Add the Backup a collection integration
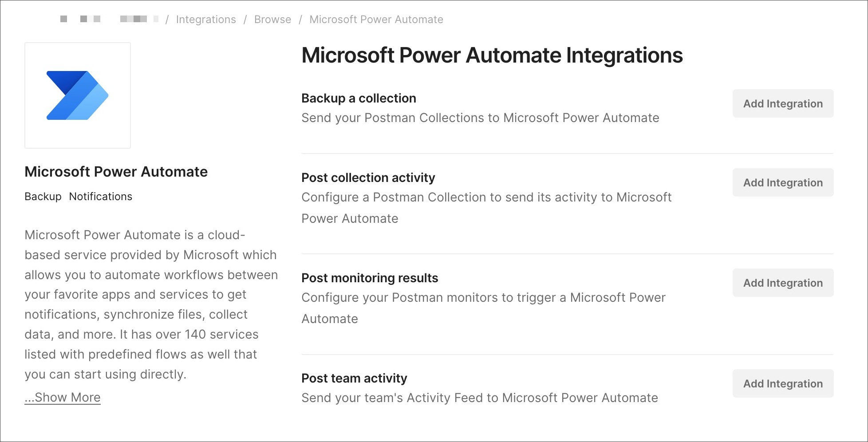Screen dimensions: 868x442 [782, 103]
